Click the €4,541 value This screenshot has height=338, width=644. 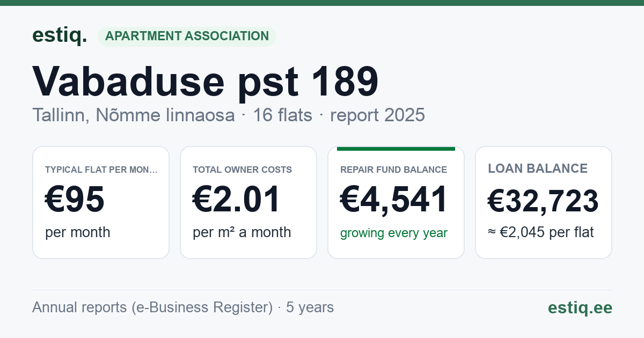coord(394,200)
